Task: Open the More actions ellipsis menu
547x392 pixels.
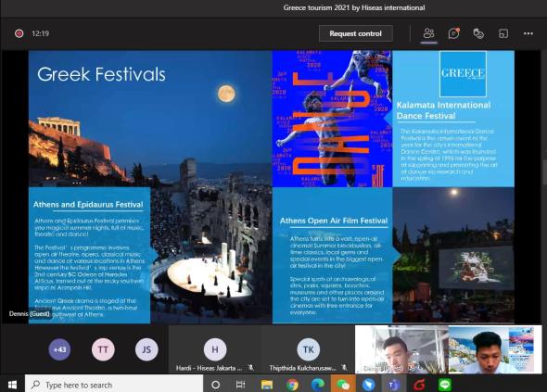Action: pyautogui.click(x=528, y=33)
